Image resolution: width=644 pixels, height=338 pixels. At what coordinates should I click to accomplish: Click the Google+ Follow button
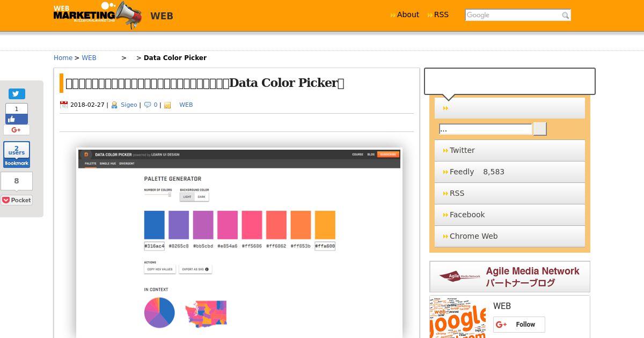[x=519, y=325]
